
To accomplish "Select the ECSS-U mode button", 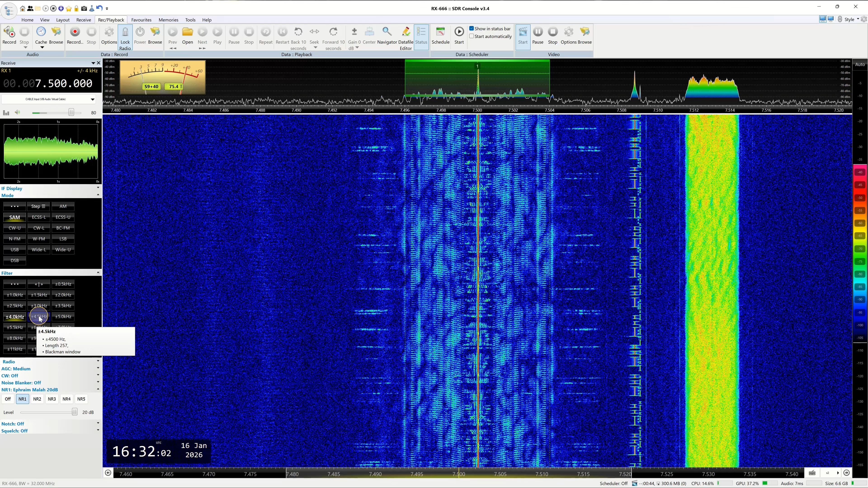I will (x=63, y=217).
